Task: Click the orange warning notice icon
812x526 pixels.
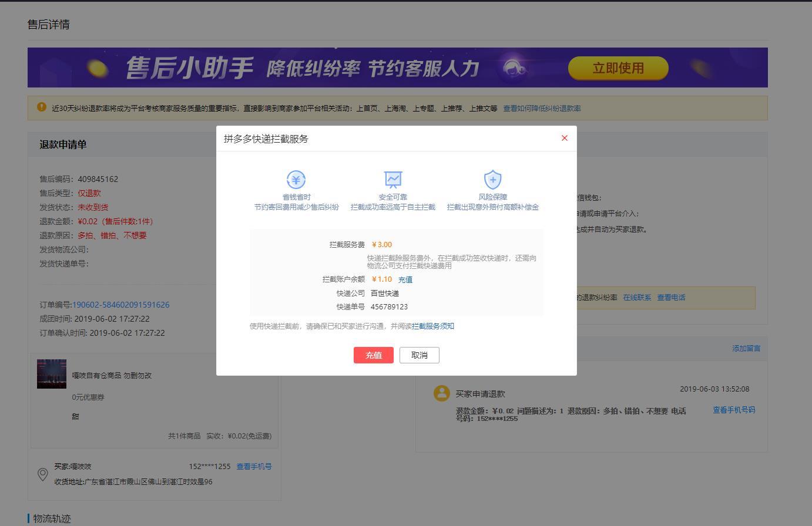Action: point(41,107)
